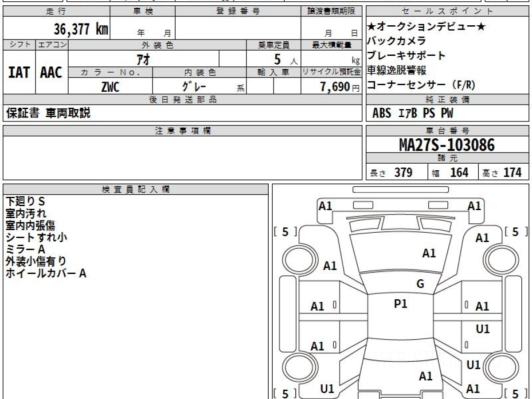Screen dimensions: 532x399
Task: Click chassis number MA27S-103086
Action: coord(447,145)
